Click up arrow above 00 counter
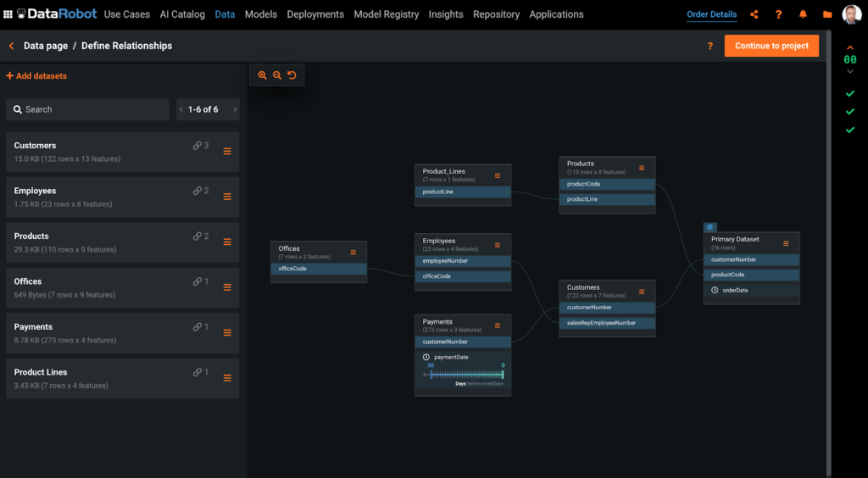This screenshot has width=868, height=478. (x=850, y=48)
